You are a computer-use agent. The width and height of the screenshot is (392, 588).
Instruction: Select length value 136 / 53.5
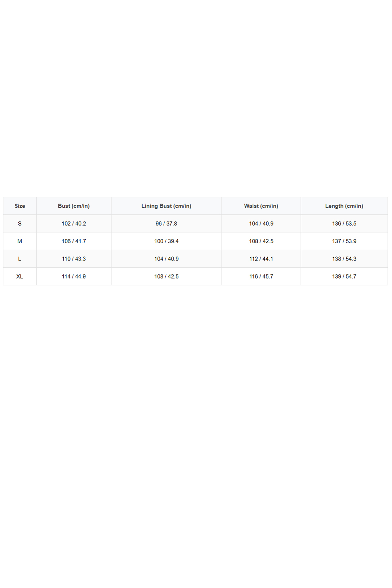(344, 223)
